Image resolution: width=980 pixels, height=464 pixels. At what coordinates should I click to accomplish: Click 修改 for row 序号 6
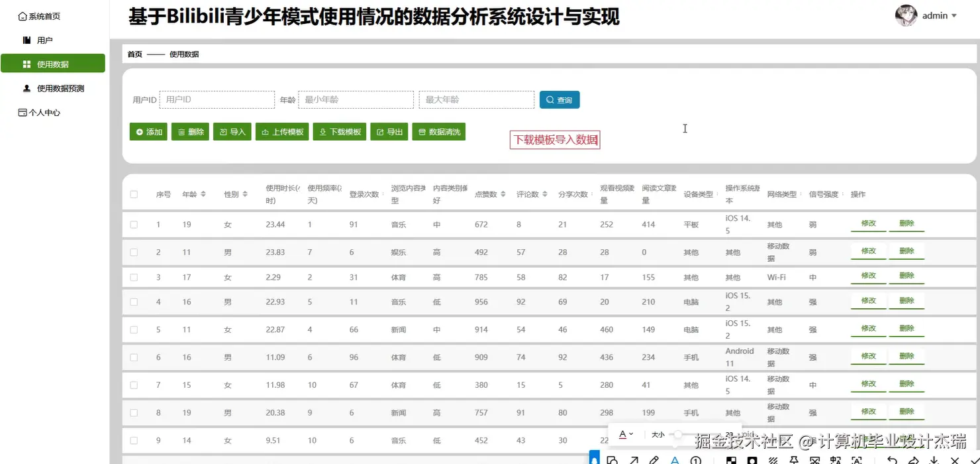[869, 357]
